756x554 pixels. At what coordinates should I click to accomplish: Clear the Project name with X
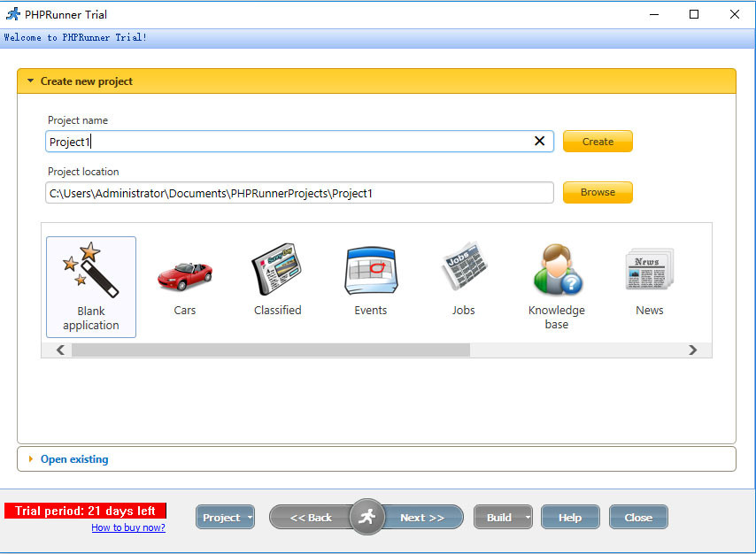(539, 142)
